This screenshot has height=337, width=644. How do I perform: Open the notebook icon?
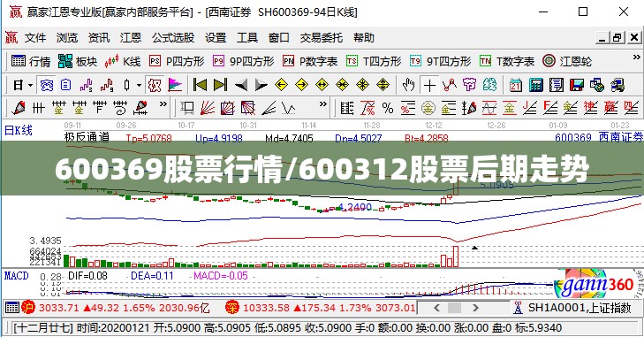[557, 85]
